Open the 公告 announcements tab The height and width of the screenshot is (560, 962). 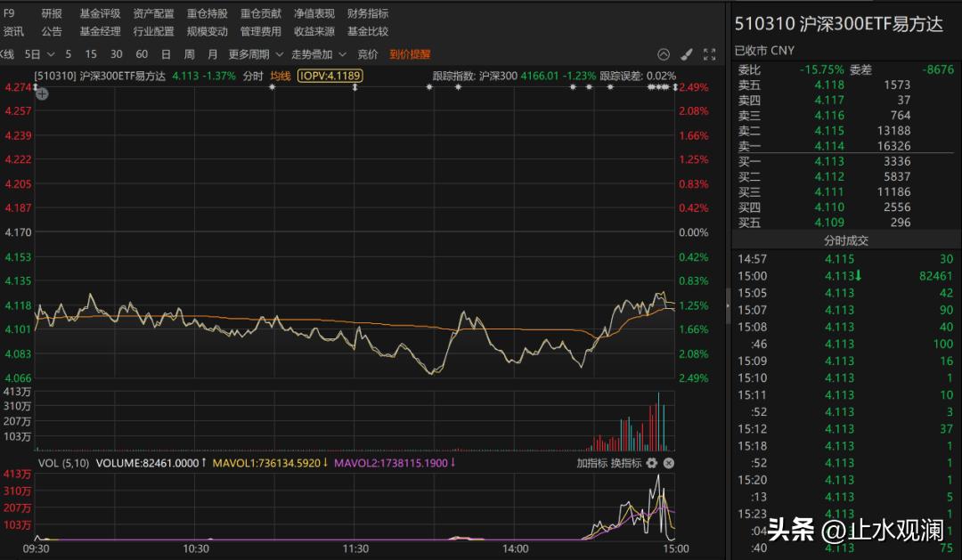pyautogui.click(x=52, y=31)
